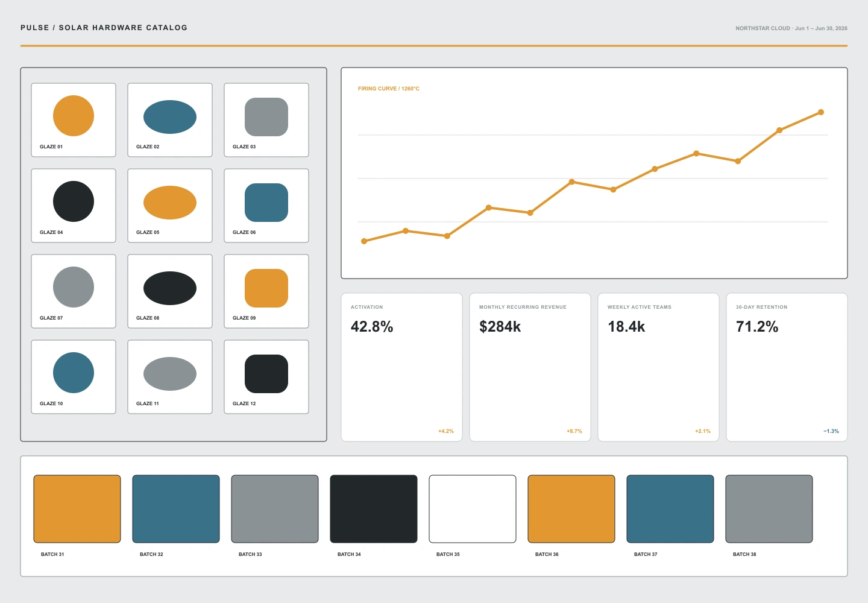868x603 pixels.
Task: Select the Weekly Active Teams card
Action: pyautogui.click(x=658, y=367)
